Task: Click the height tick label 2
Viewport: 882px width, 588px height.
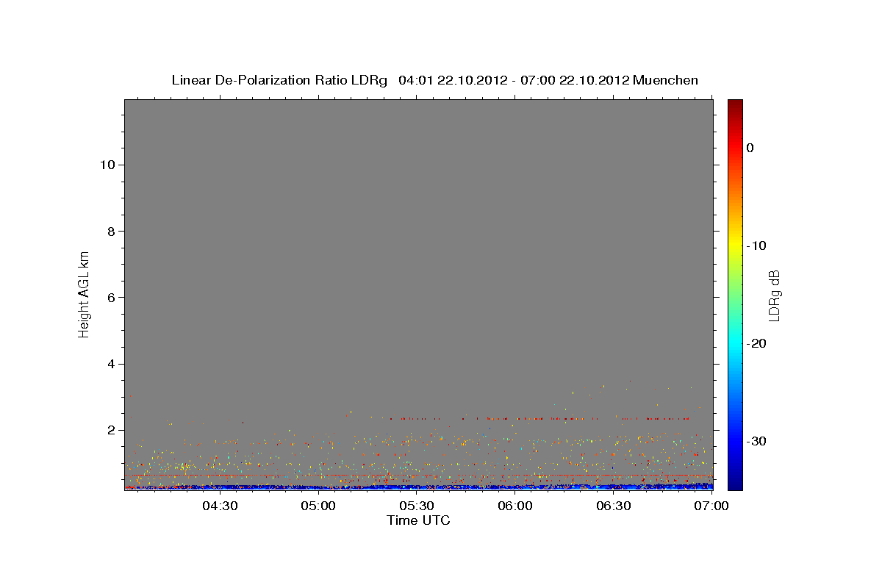Action: (x=110, y=430)
